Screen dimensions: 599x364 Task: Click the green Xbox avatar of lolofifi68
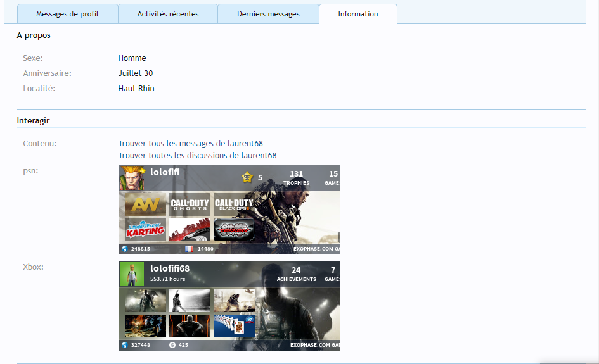(x=131, y=274)
